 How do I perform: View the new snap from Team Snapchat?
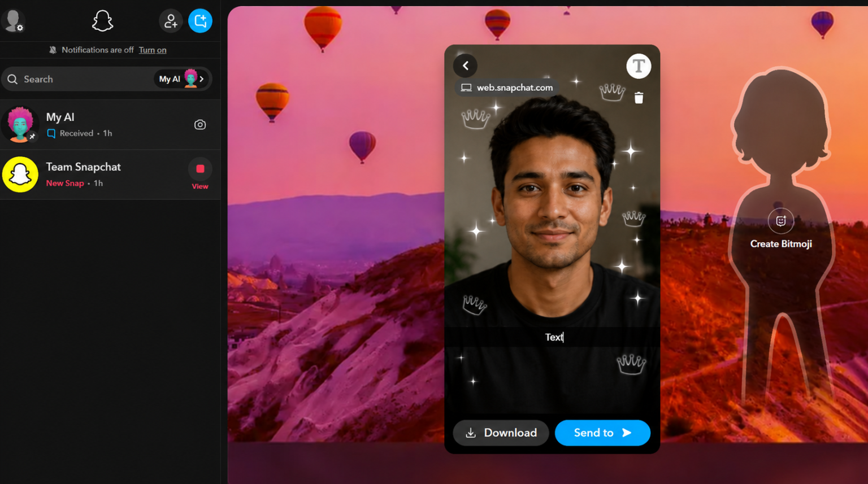[x=200, y=174]
